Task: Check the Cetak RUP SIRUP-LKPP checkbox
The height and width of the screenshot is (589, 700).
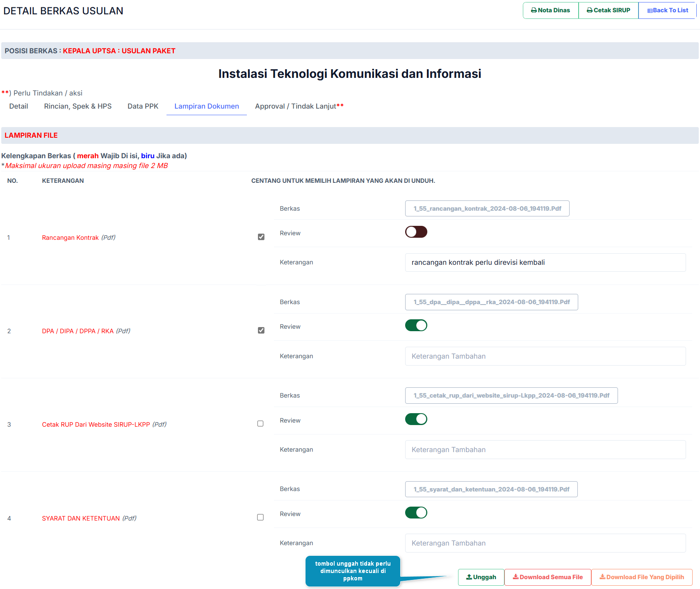Action: [x=260, y=424]
